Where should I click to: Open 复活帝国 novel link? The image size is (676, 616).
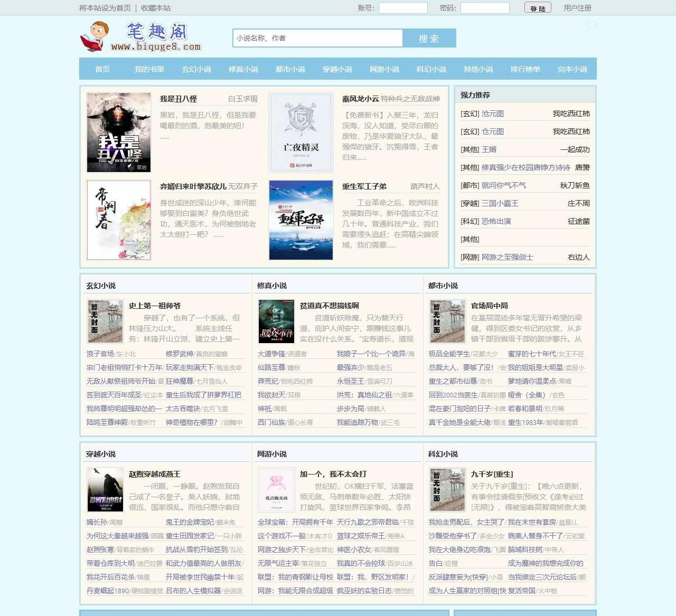[x=522, y=591]
